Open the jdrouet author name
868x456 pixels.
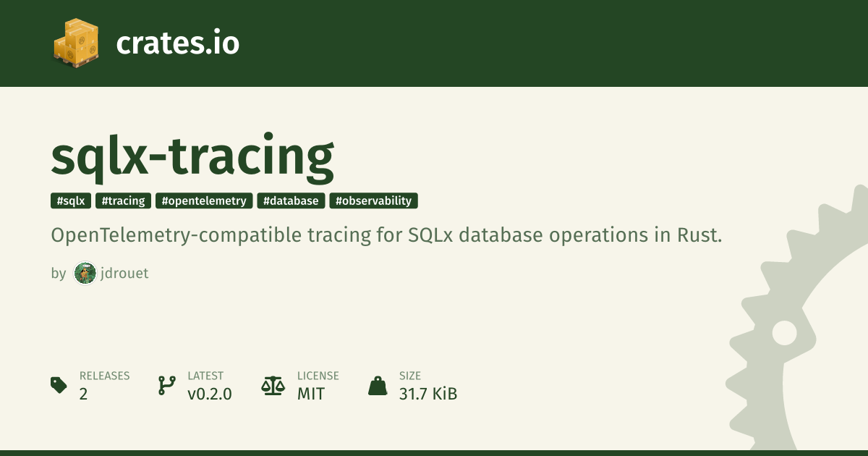[x=124, y=274]
